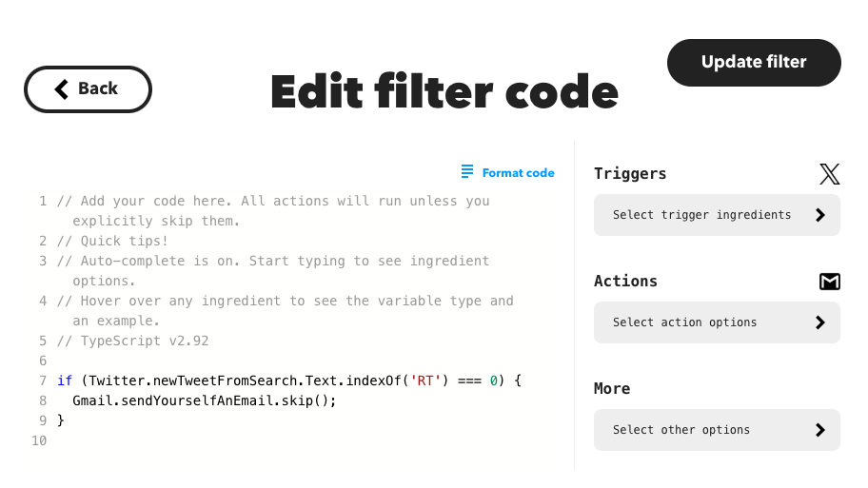Click the arrow on Select action options
Viewport: 868px width, 488px height.
(820, 322)
